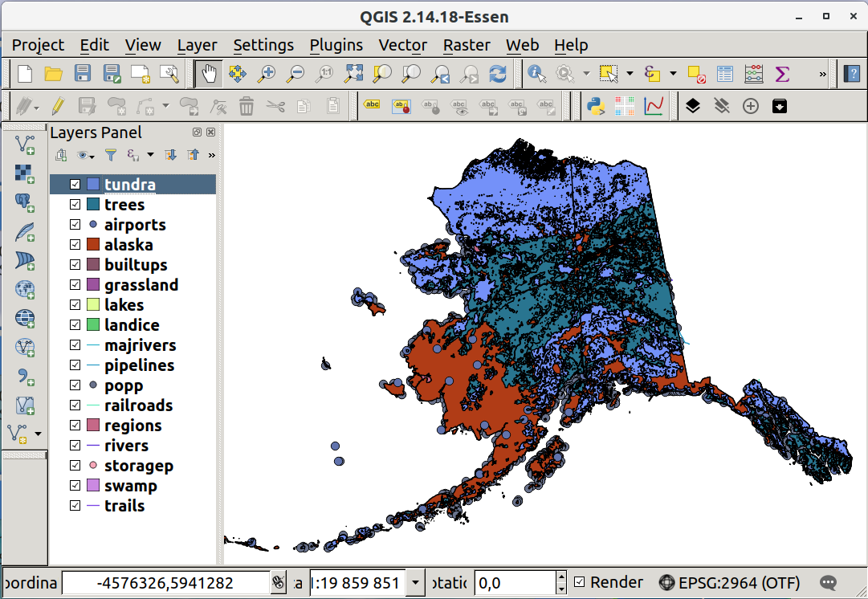The width and height of the screenshot is (868, 599).
Task: Close the Layers Panel
Action: pos(211,132)
